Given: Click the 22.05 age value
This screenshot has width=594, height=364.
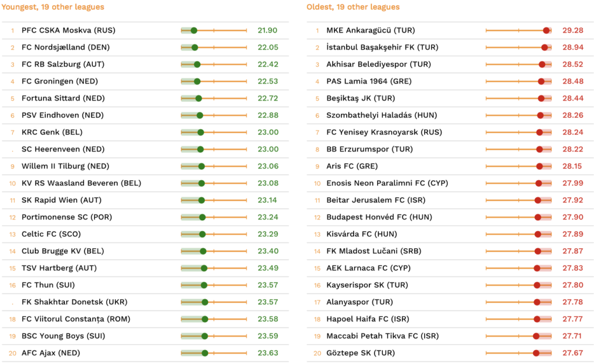Looking at the screenshot, I should (268, 48).
